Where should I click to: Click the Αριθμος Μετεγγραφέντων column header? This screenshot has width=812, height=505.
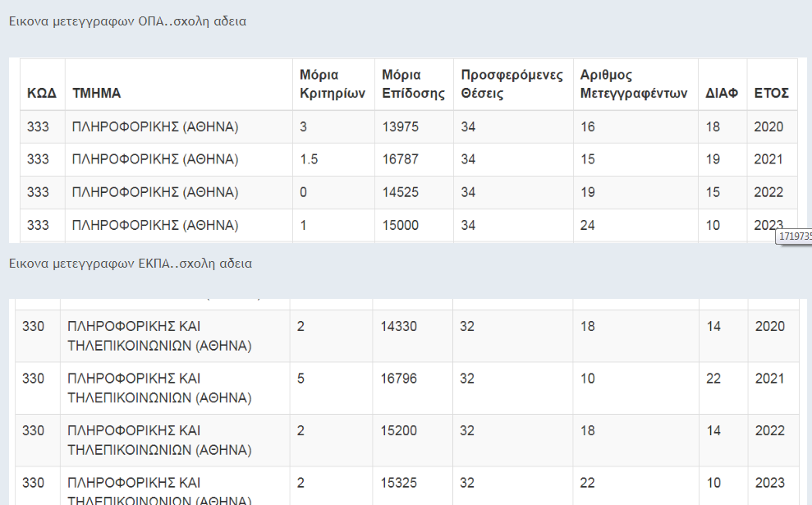tap(633, 84)
